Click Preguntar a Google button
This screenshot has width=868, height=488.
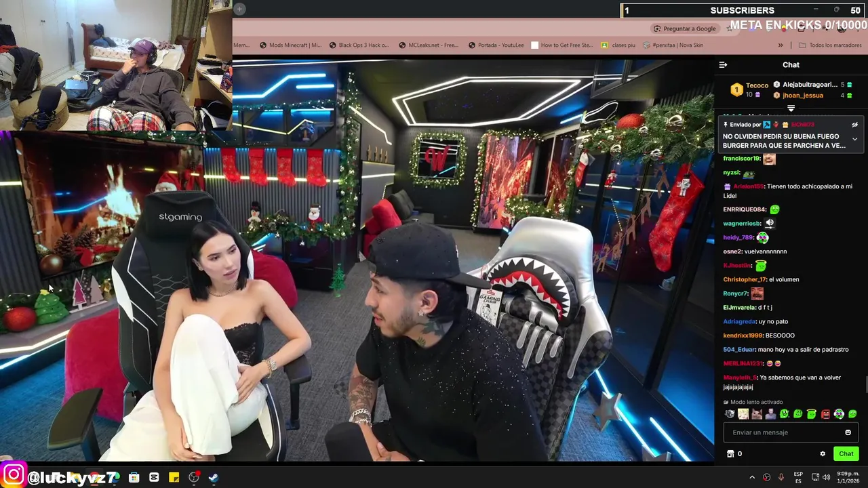coord(684,28)
